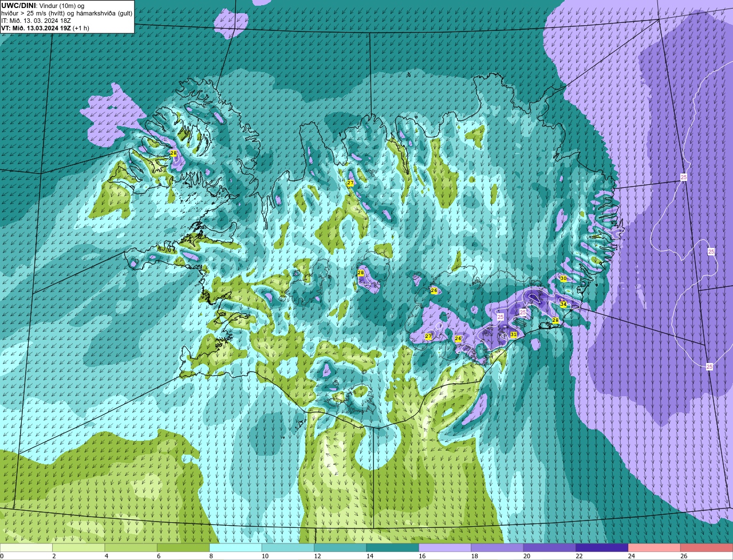Select the above-26 m/s salmon red swatch
This screenshot has height=560, width=733.
click(x=707, y=547)
